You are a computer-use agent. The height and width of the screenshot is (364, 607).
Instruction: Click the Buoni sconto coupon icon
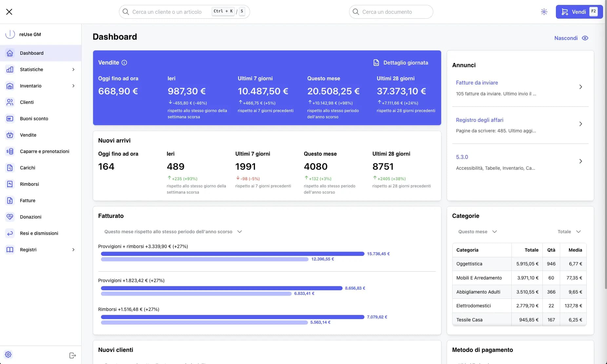coord(10,119)
